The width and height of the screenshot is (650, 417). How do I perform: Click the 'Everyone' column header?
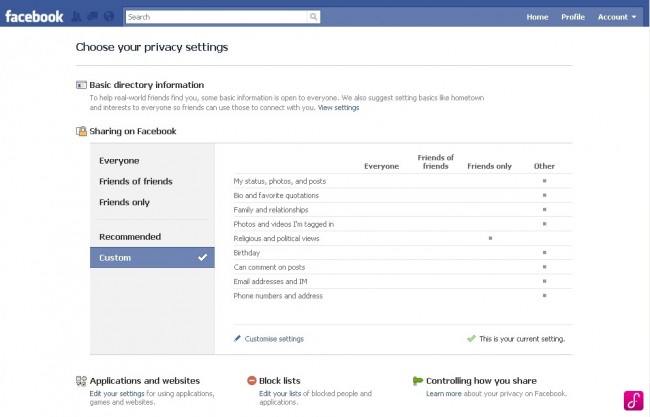[x=381, y=166]
